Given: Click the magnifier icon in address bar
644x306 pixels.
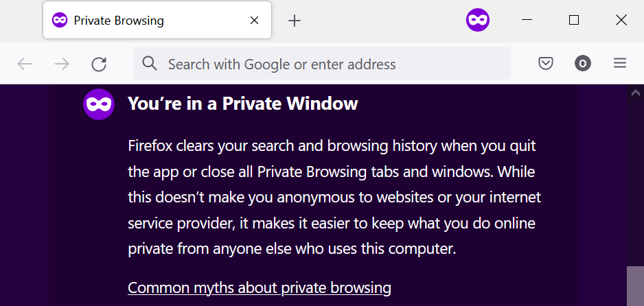Looking at the screenshot, I should (150, 64).
